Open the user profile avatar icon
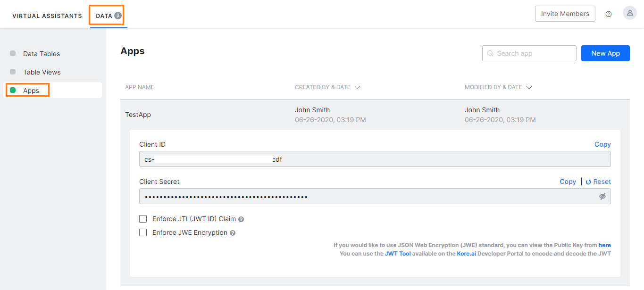The width and height of the screenshot is (644, 290). click(x=630, y=13)
